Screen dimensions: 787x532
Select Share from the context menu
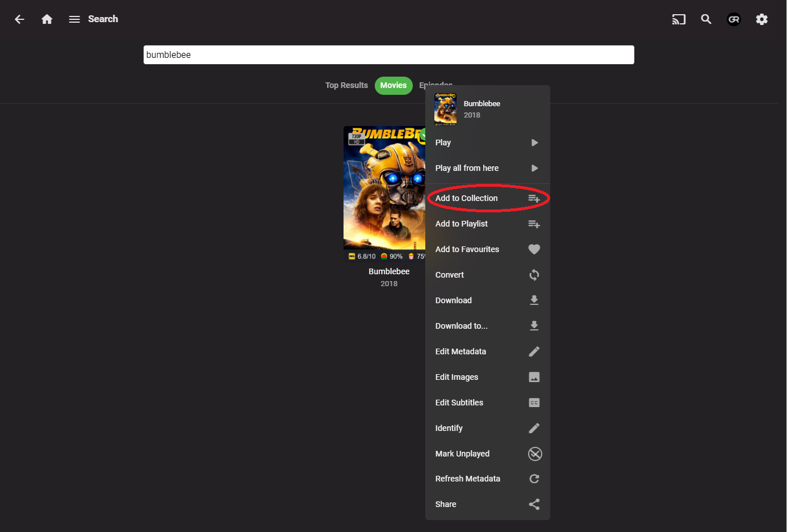click(x=488, y=504)
